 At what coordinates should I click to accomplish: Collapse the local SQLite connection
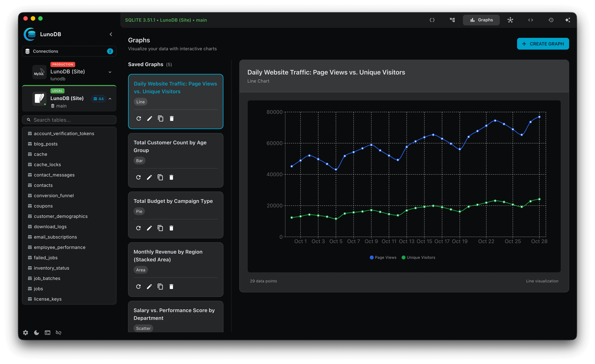pos(110,99)
